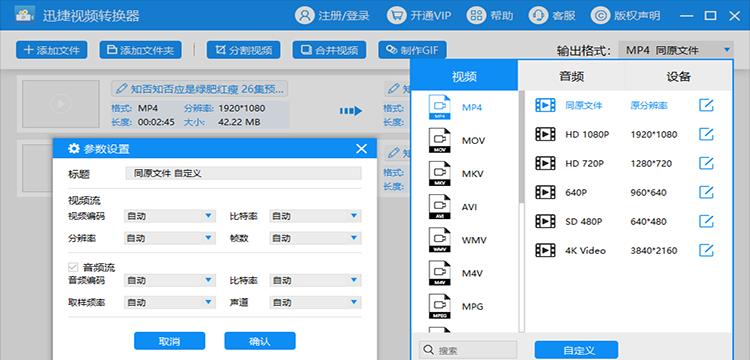Edit the HD 720P preset via the pencil icon
This screenshot has width=750, height=360.
click(x=706, y=164)
